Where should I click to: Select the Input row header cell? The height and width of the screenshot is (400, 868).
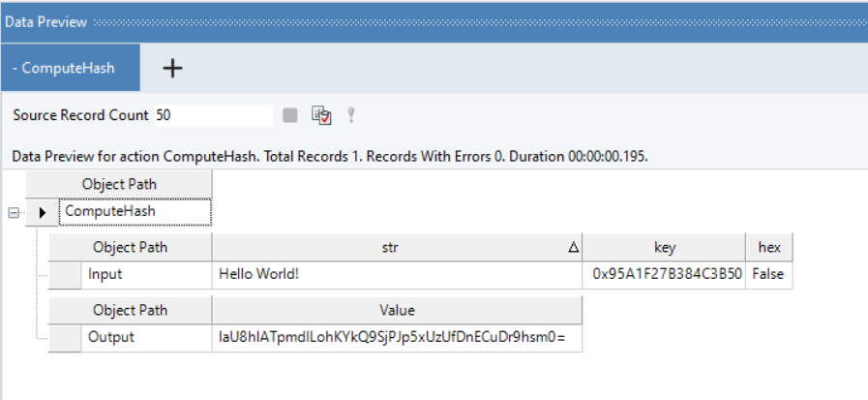tap(65, 275)
